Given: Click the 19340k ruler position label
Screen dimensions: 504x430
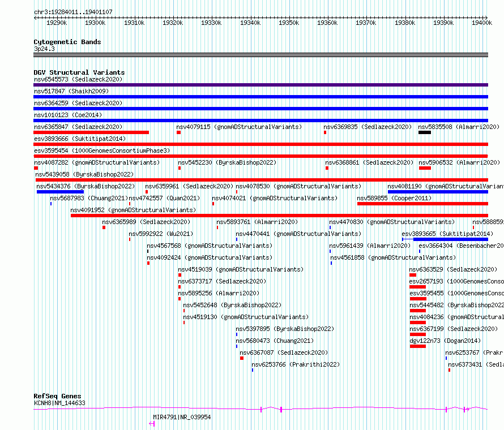Looking at the screenshot, I should click(250, 23).
